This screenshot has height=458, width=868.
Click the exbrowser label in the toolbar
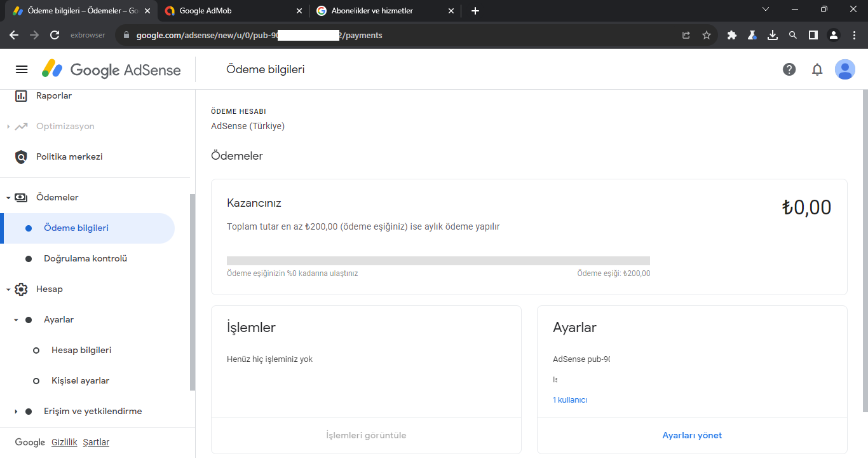(88, 36)
